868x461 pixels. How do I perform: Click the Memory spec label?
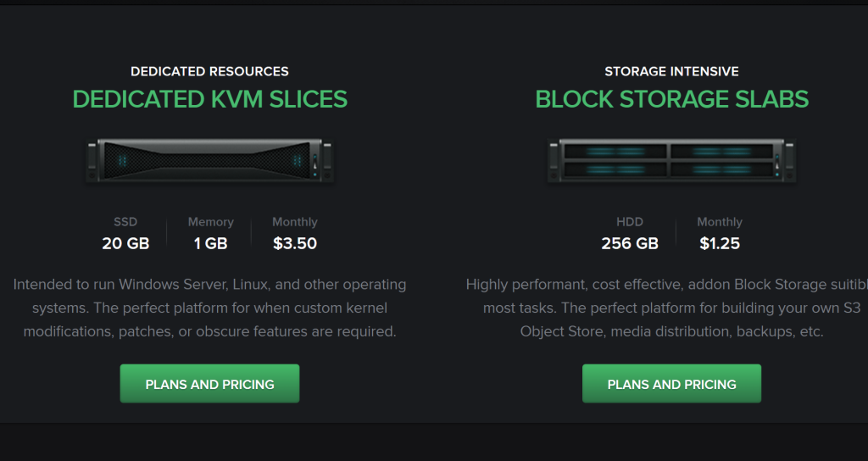210,222
